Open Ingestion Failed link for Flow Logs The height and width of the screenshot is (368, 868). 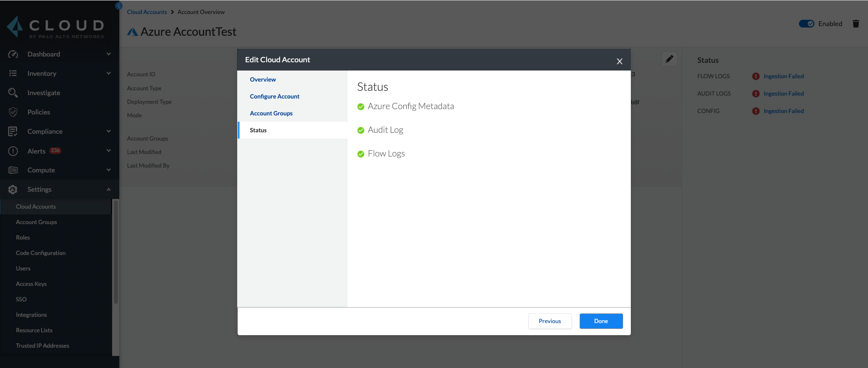[783, 76]
